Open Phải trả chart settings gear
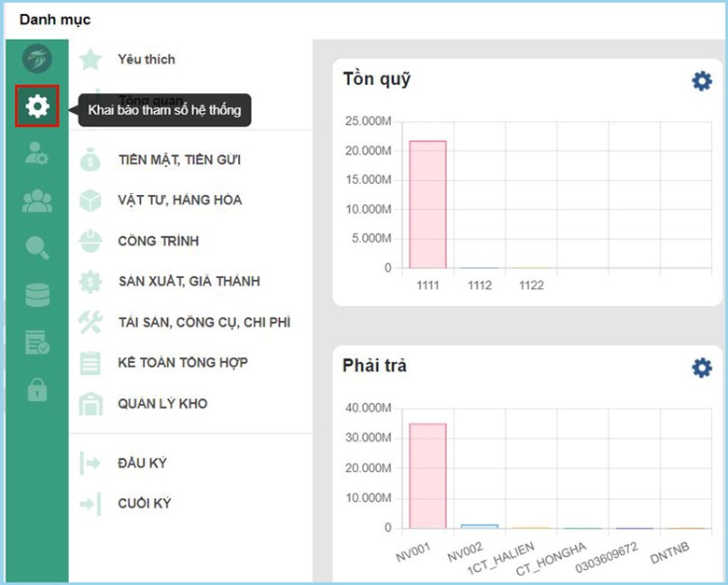Image resolution: width=728 pixels, height=585 pixels. click(701, 368)
